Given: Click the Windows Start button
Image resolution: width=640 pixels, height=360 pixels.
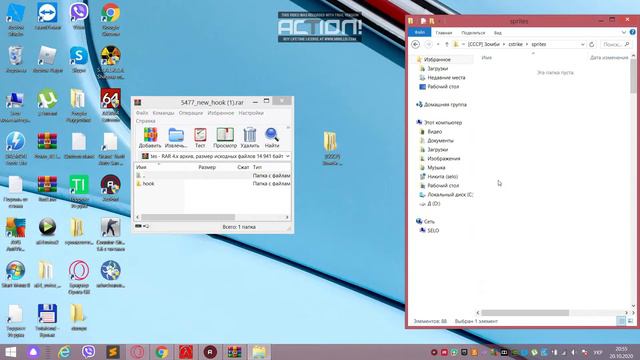Looking at the screenshot, I should 11,352.
